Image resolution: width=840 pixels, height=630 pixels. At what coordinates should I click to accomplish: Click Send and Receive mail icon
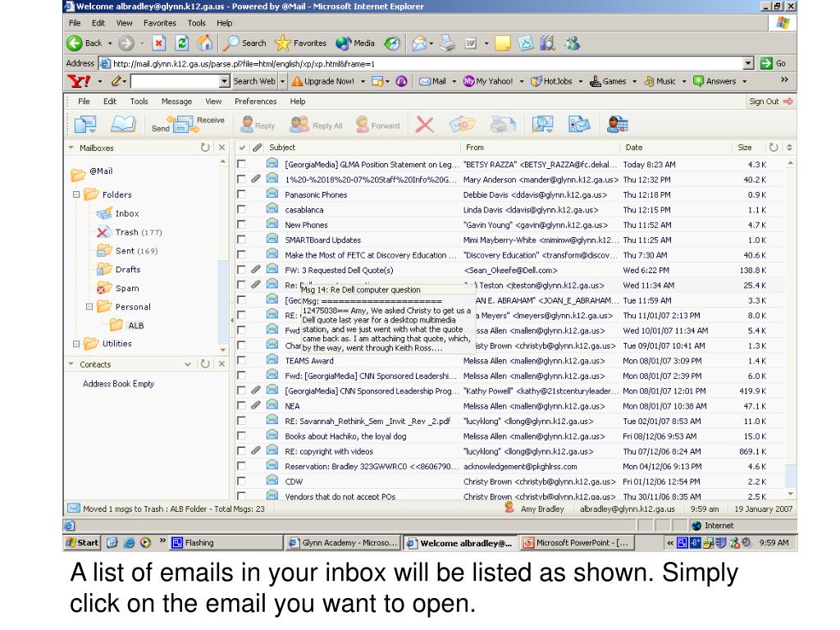188,125
